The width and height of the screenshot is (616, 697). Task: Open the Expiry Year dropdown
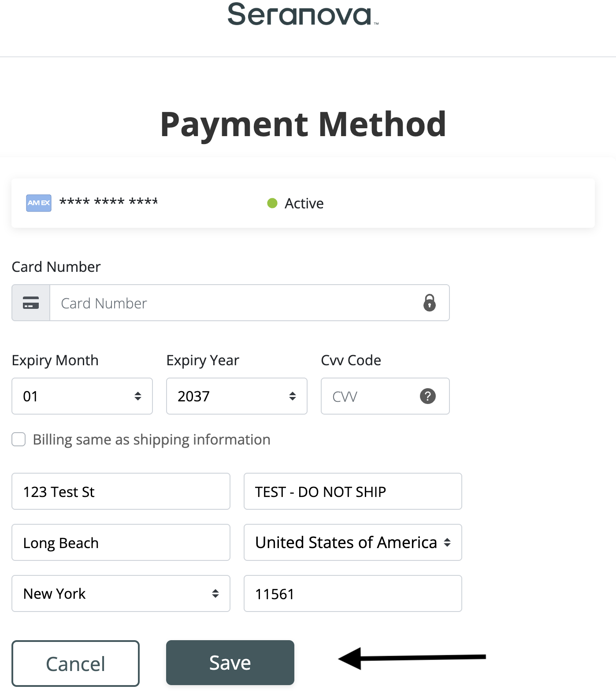(237, 396)
